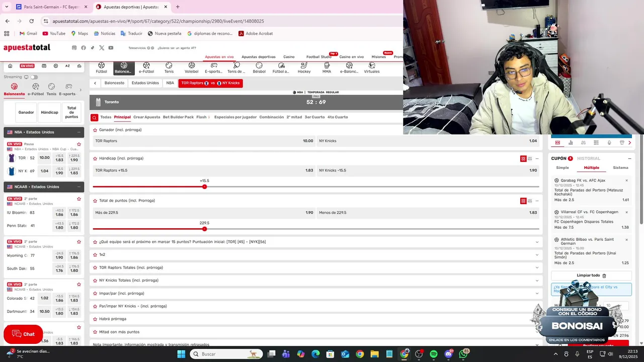Screen dimensions: 644x362
Task: Select the Voleibol sport icon
Action: (x=192, y=67)
